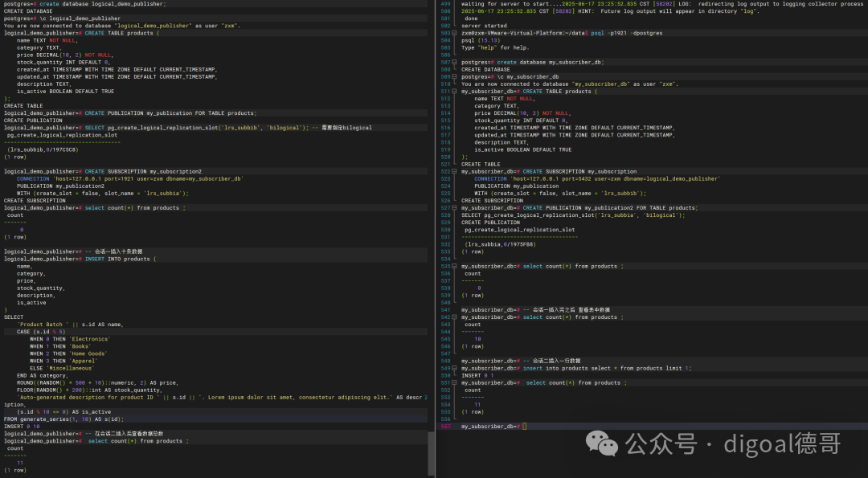Click the CREATE PUBLICATION my_publication line in left pane

click(x=130, y=113)
